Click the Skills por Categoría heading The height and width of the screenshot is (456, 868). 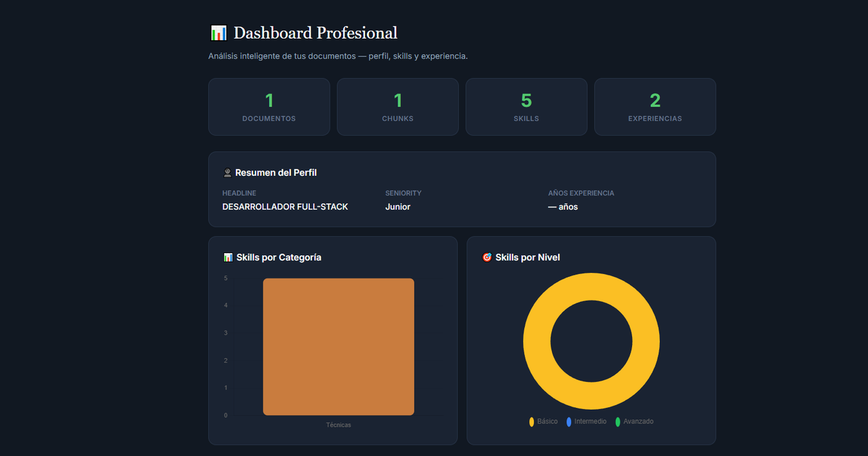pyautogui.click(x=279, y=257)
